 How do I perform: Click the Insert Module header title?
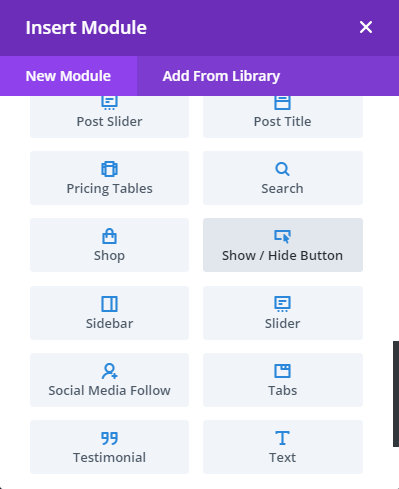point(86,28)
